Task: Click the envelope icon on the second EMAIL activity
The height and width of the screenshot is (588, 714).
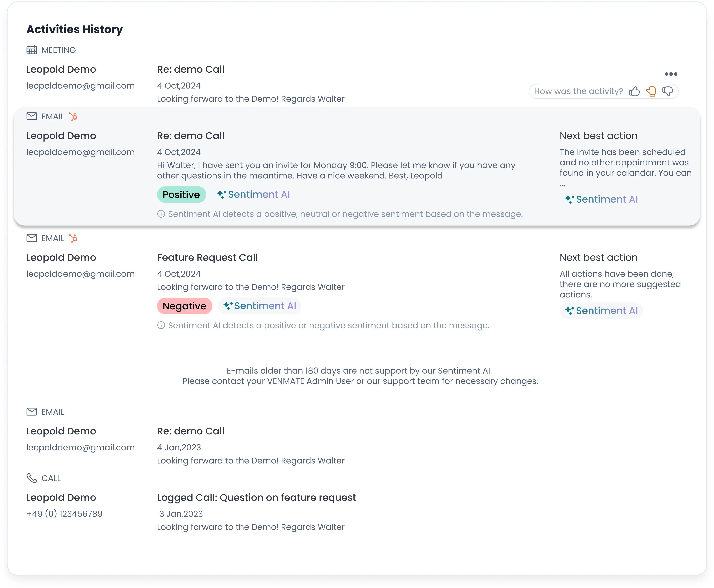Action: tap(31, 238)
